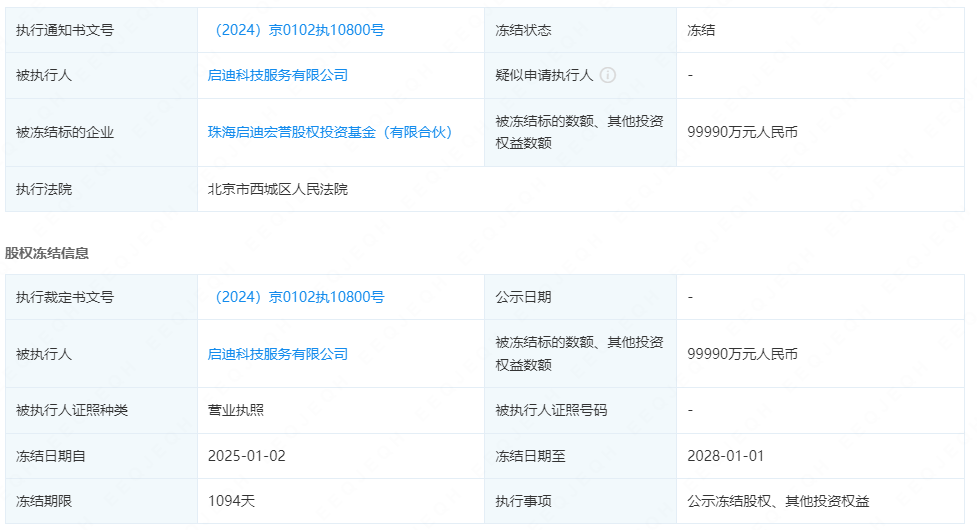Viewport: 977px width, 530px height.
Task: Click the 冻结期限 label
Action: click(44, 501)
